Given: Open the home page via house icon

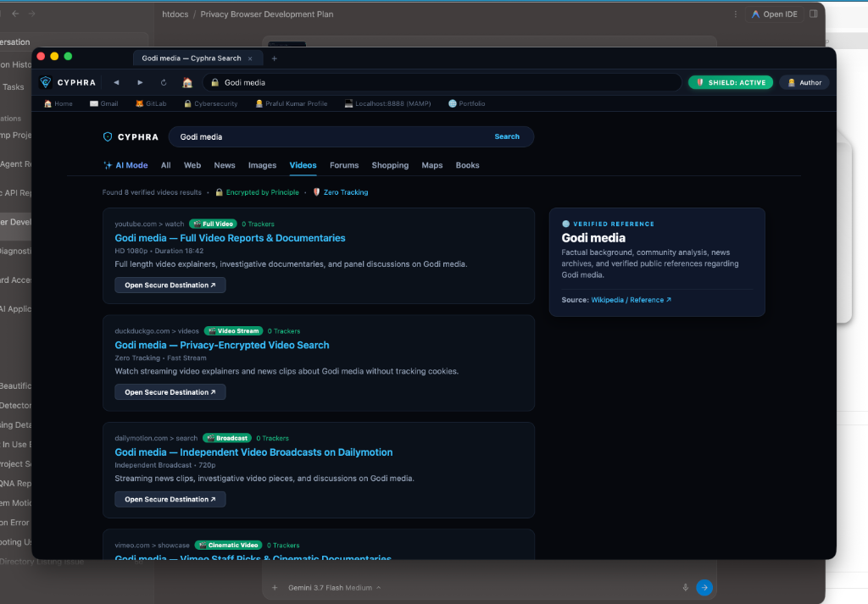Looking at the screenshot, I should [187, 82].
